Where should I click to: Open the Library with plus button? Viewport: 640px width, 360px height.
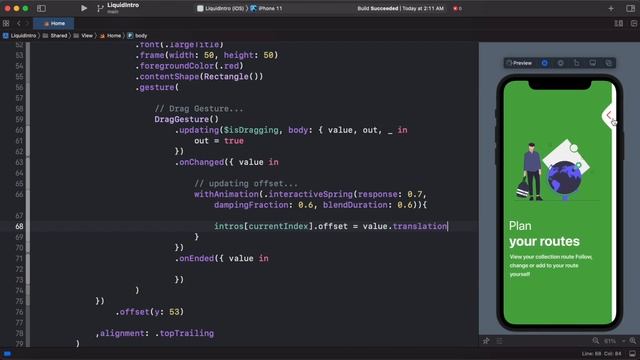[x=611, y=8]
